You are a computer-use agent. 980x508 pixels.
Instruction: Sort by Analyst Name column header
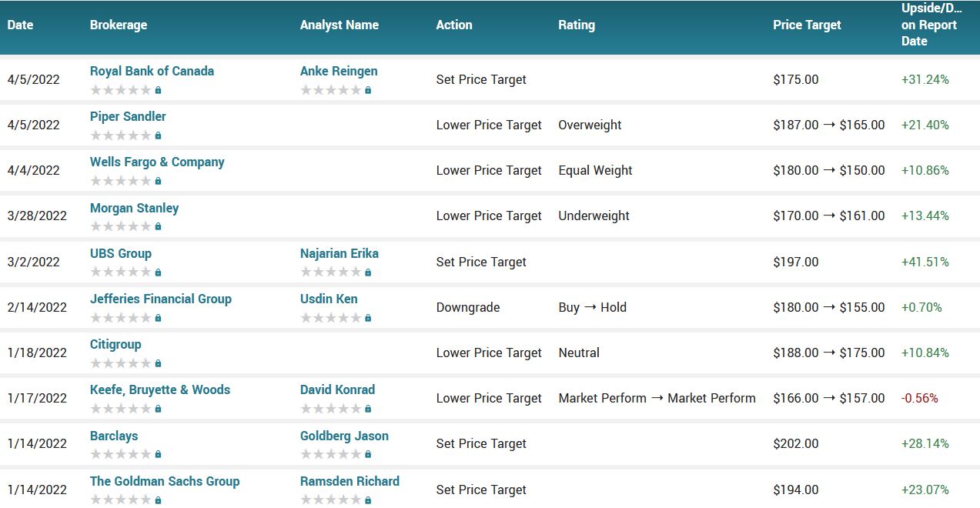coord(339,25)
